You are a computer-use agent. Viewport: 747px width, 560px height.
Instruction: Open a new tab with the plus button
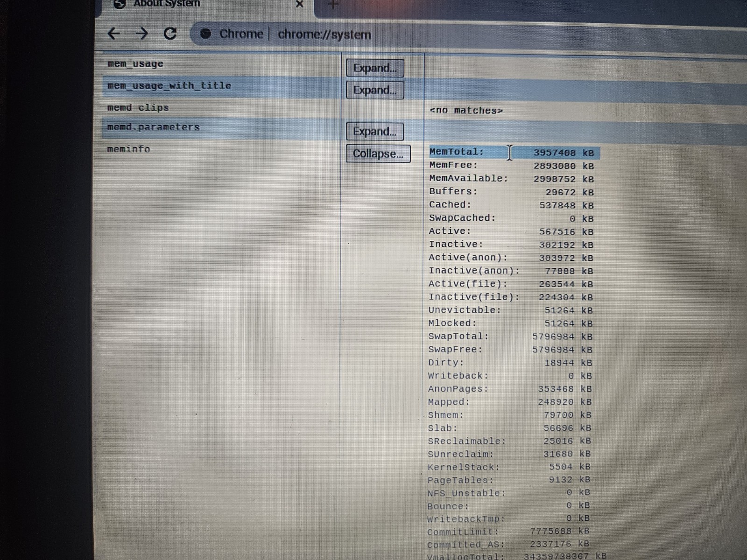tap(333, 5)
